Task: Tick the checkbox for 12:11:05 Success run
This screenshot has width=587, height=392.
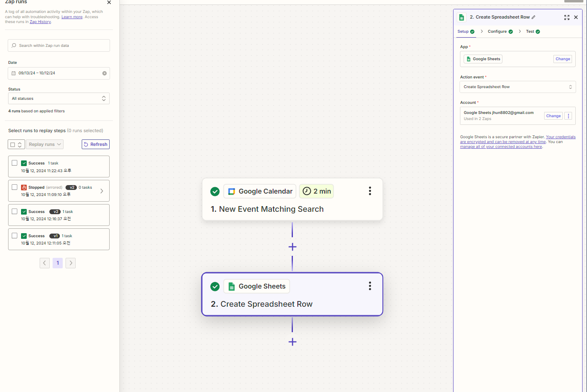Action: 15,236
